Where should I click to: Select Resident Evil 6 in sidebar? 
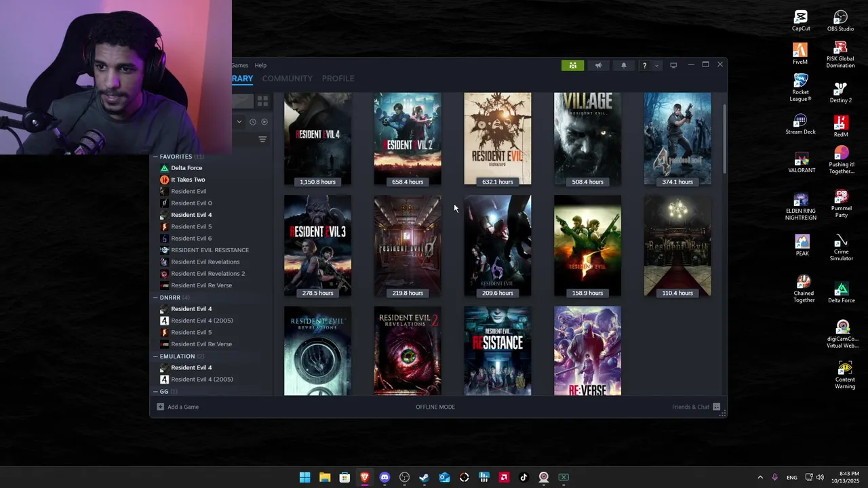191,238
